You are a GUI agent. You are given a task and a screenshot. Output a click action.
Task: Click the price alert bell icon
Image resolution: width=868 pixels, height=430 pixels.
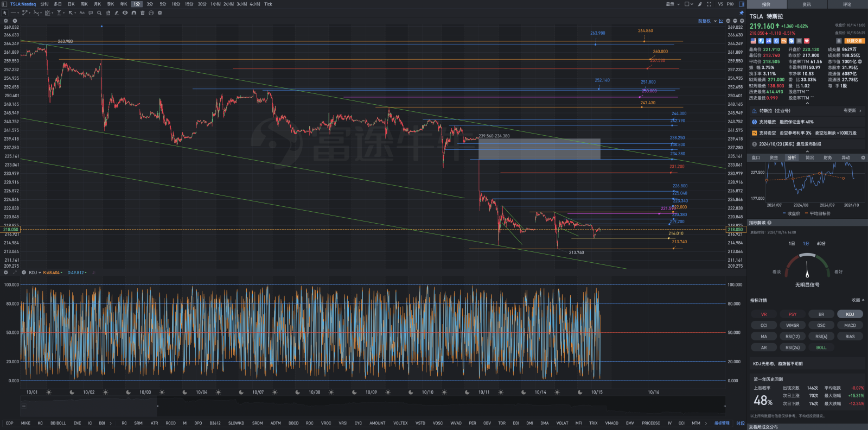(839, 41)
